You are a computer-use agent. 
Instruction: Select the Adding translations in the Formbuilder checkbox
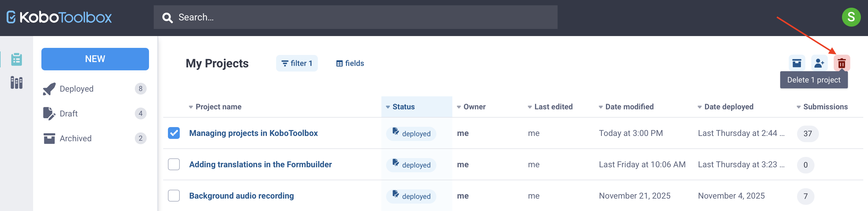174,165
